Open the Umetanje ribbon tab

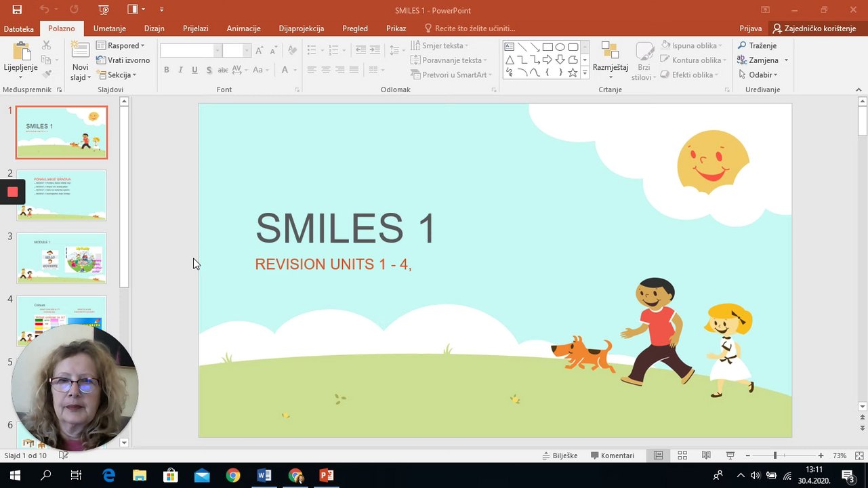tap(109, 28)
